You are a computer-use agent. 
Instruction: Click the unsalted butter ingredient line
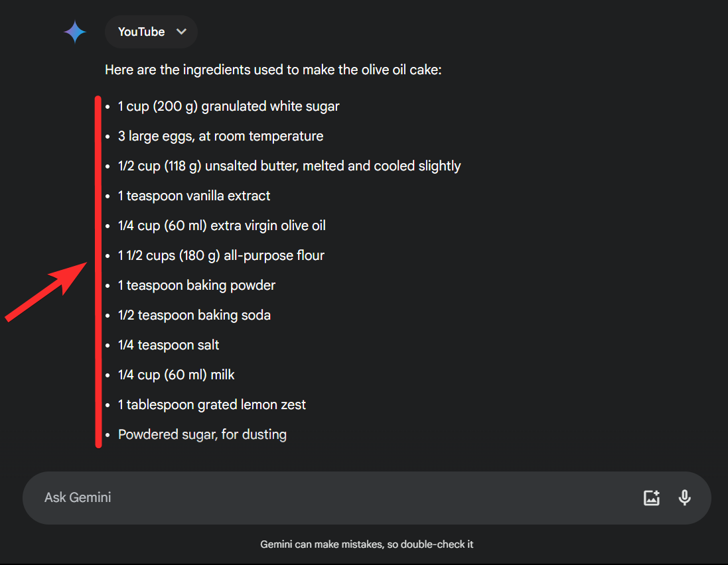(x=289, y=166)
